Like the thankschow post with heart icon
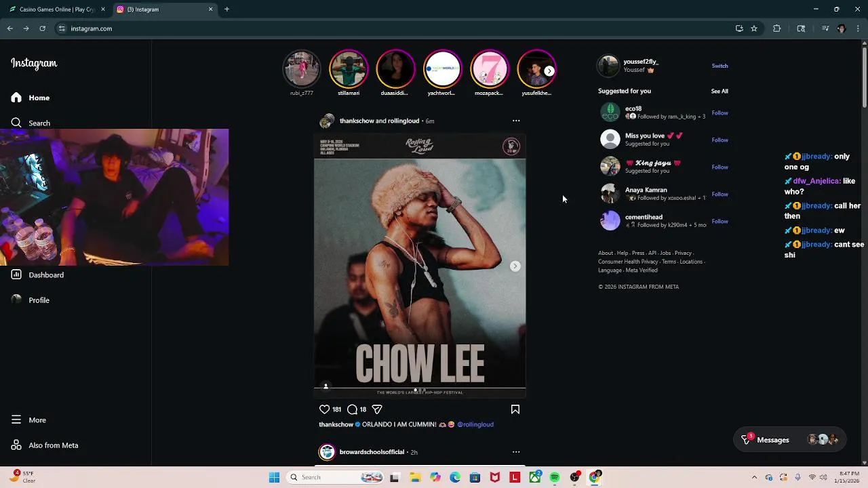 pyautogui.click(x=324, y=409)
